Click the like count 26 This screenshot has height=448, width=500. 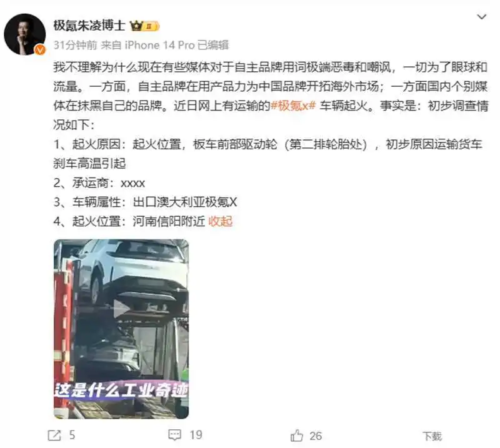coord(316,436)
